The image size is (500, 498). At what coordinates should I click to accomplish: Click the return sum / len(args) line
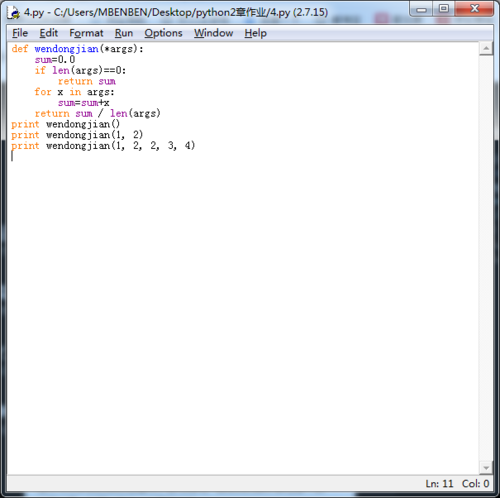[98, 114]
